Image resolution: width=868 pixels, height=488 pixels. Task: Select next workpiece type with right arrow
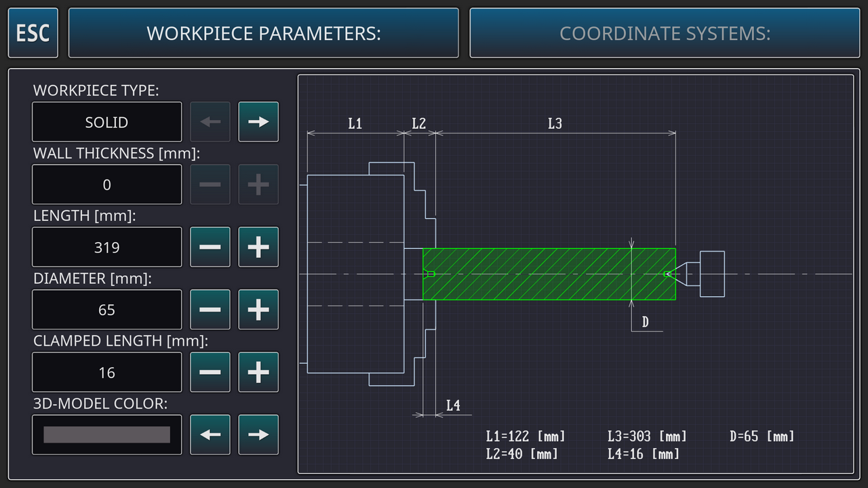[258, 122]
